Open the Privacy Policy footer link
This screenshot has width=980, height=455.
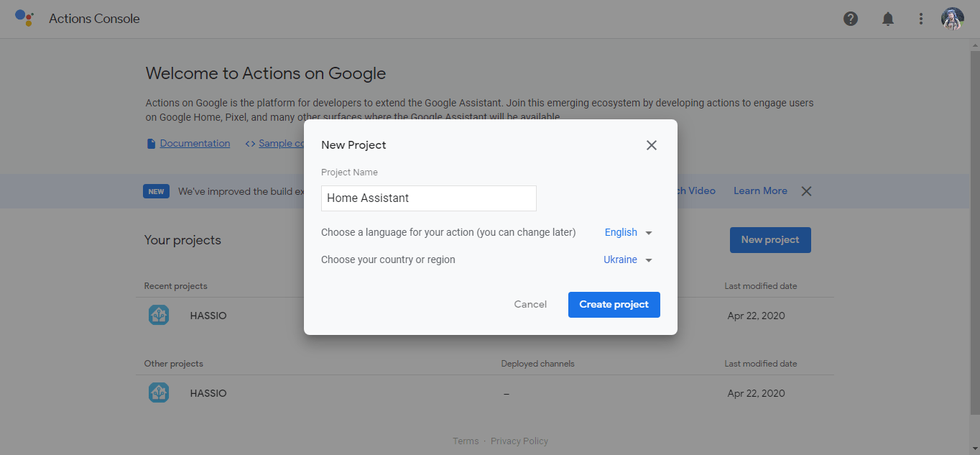[x=519, y=441]
